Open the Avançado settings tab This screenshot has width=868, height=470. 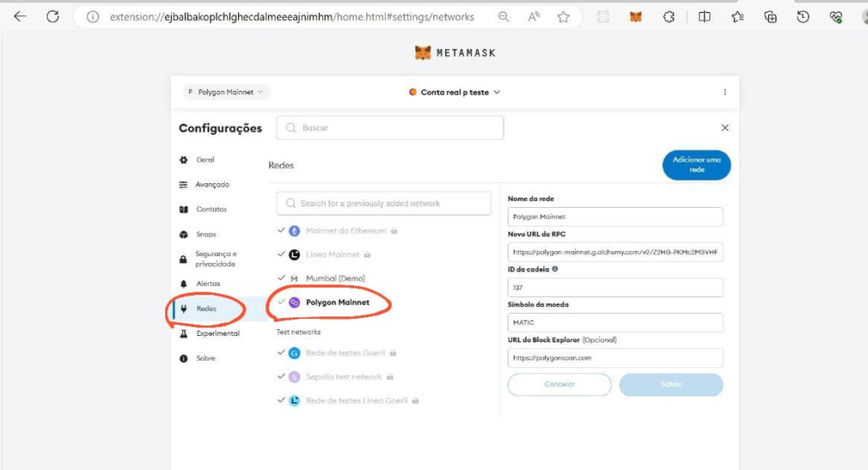coord(212,185)
